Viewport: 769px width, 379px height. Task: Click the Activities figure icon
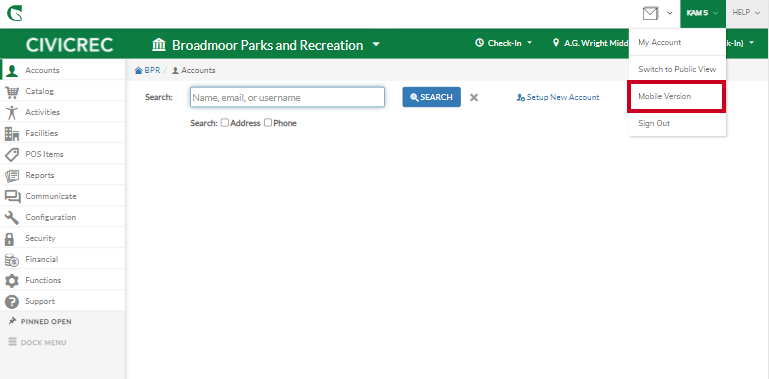point(12,113)
